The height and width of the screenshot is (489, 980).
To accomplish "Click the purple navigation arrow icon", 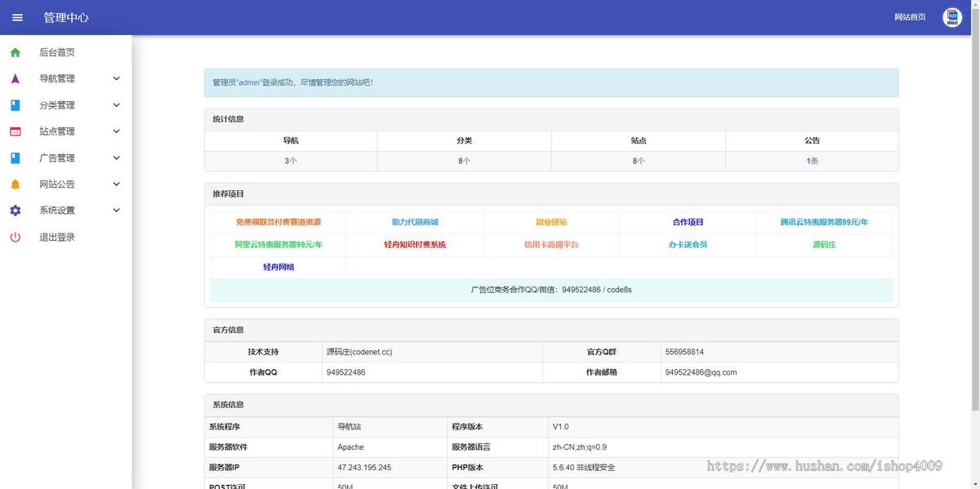I will (16, 78).
